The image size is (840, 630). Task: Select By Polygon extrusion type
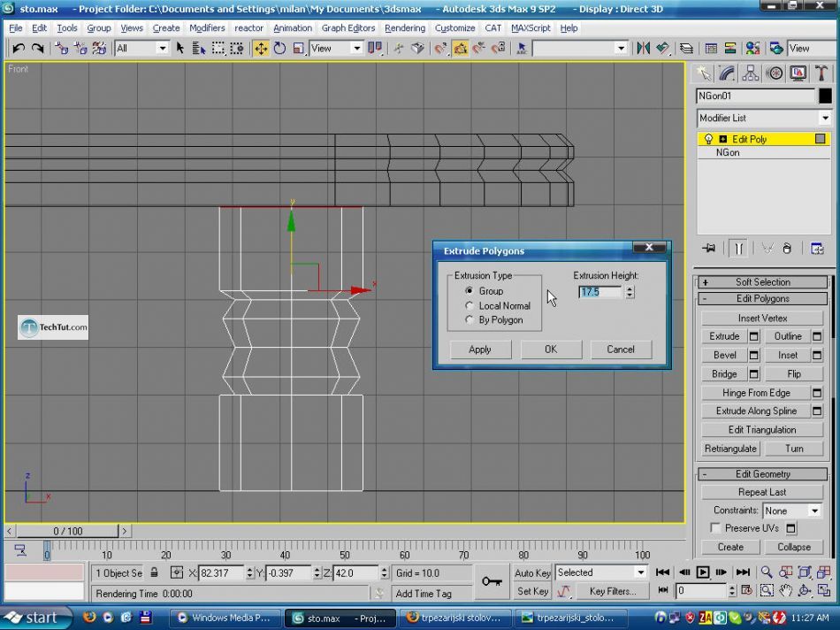point(470,320)
